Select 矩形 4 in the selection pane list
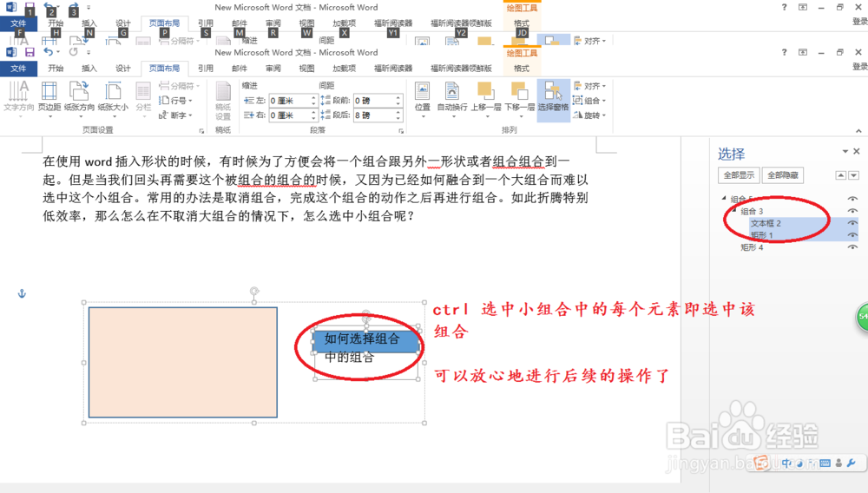The height and width of the screenshot is (493, 868). 753,247
